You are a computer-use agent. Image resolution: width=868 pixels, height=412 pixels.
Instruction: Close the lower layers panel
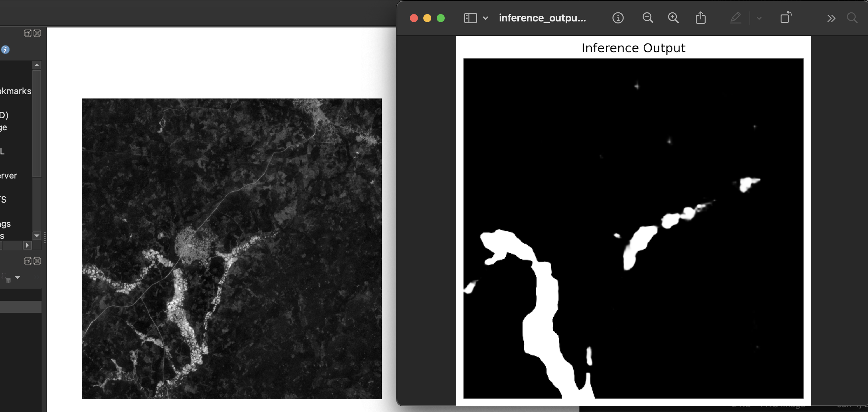point(38,261)
